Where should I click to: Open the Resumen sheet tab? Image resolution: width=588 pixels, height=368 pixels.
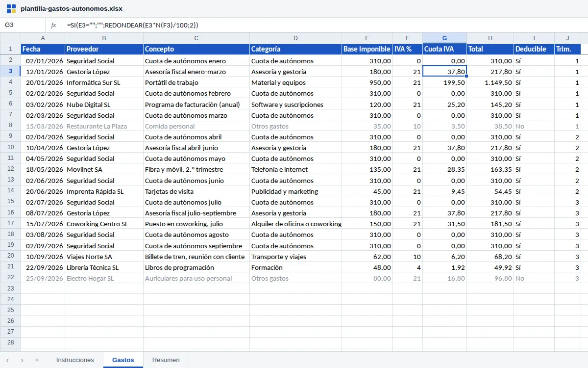click(166, 360)
